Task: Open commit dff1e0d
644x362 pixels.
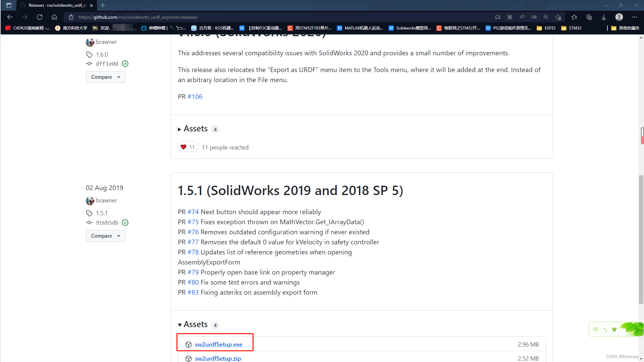Action: (x=107, y=64)
